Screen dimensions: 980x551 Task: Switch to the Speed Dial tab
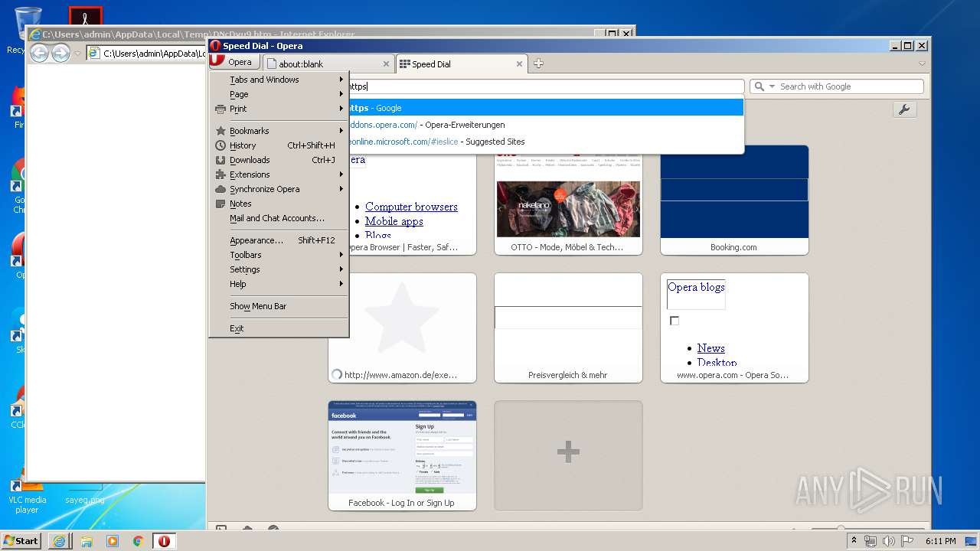click(462, 64)
